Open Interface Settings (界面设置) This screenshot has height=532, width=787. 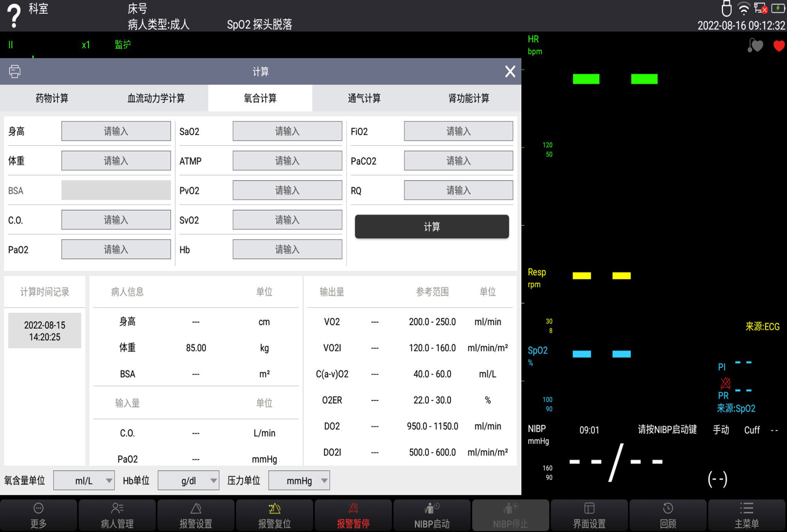[x=589, y=515]
